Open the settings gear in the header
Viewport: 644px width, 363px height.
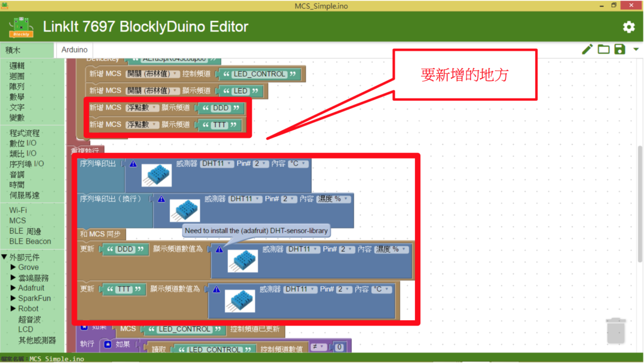628,27
